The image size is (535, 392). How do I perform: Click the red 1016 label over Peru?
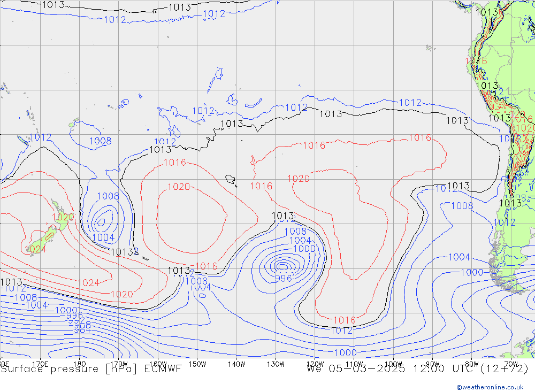tap(476, 61)
